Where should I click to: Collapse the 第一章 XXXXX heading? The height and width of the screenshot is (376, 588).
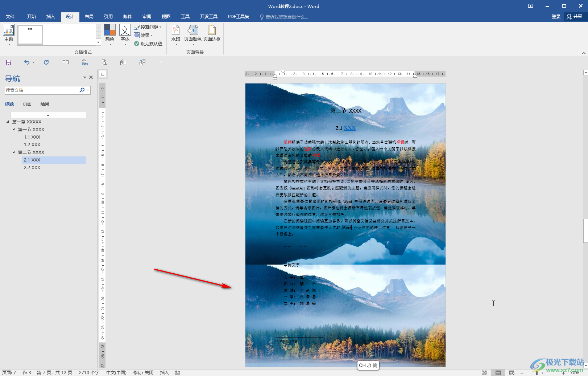(8, 122)
